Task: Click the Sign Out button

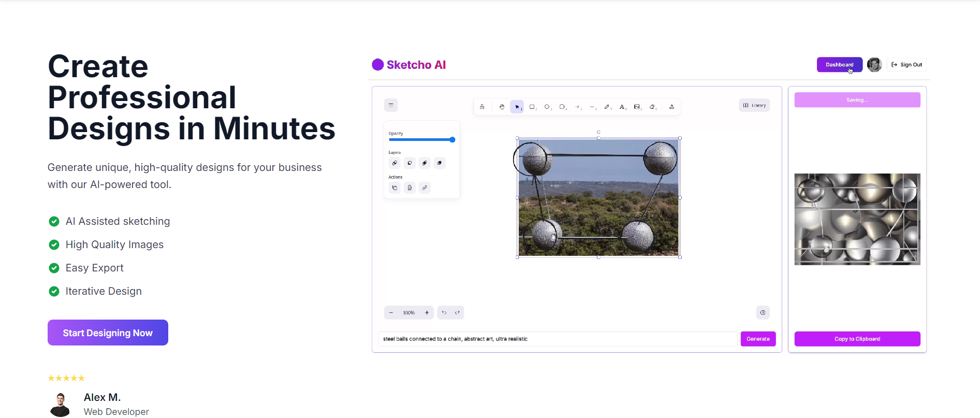Action: (906, 65)
